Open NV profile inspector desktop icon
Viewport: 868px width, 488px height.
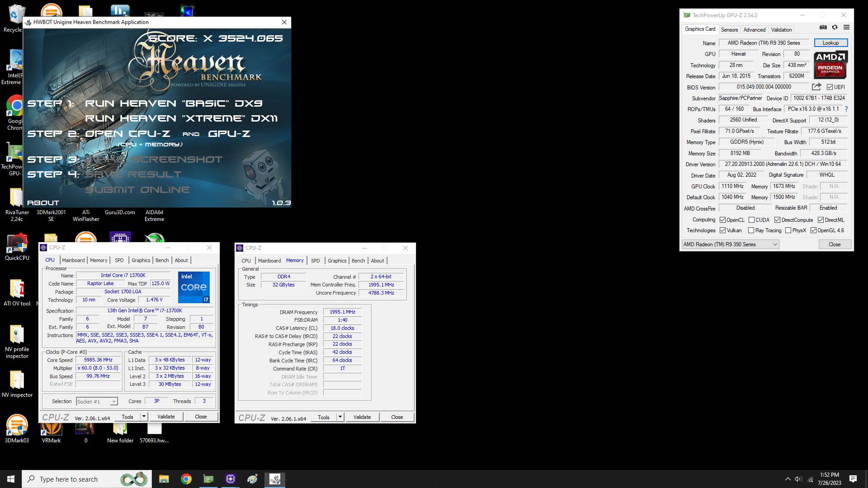coord(17,342)
